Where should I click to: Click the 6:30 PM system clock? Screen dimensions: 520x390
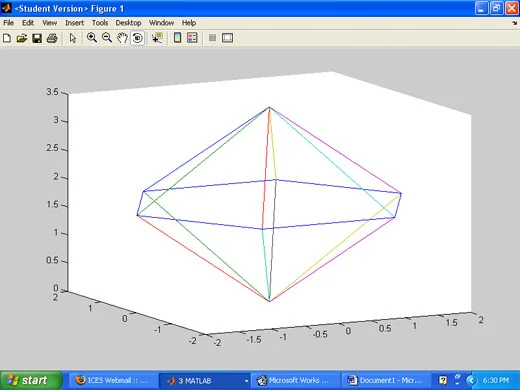click(x=496, y=380)
